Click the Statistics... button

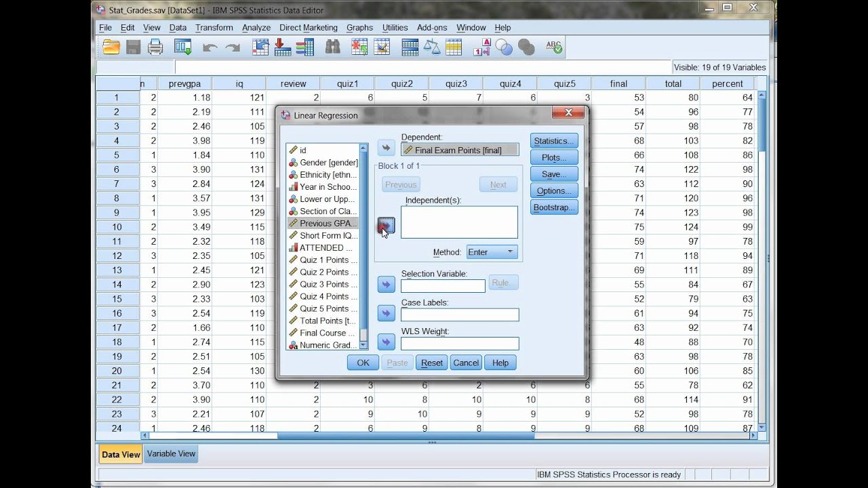click(x=554, y=141)
